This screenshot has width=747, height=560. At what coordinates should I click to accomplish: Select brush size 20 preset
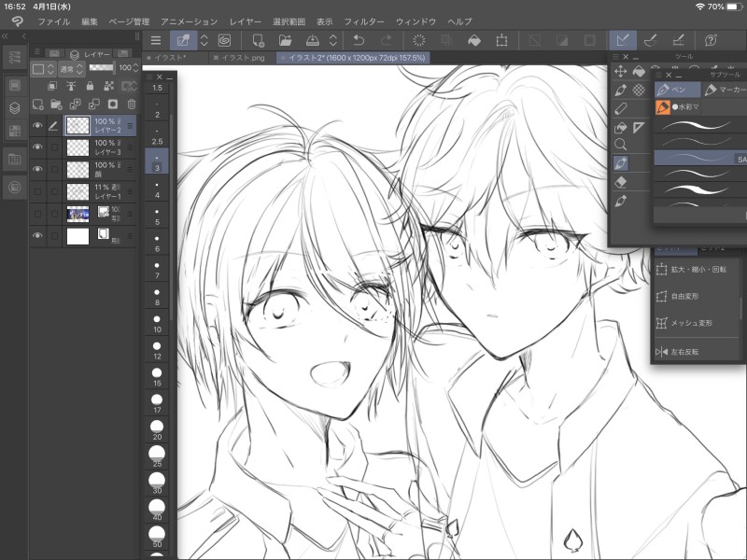[x=157, y=429]
